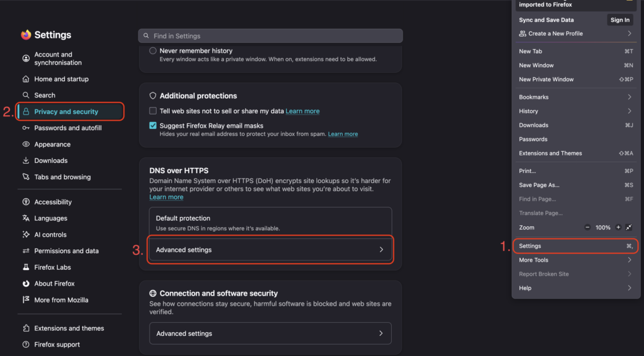Expand the Bookmarks submenu
The width and height of the screenshot is (644, 356).
[x=629, y=97]
